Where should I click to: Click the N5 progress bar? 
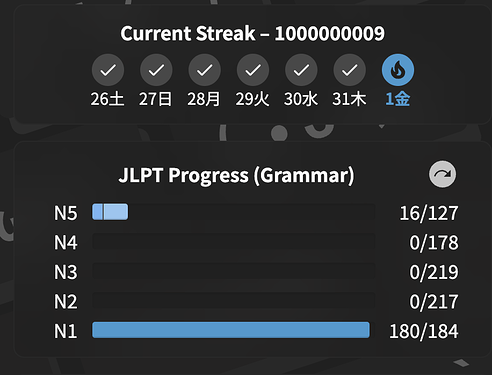(234, 212)
